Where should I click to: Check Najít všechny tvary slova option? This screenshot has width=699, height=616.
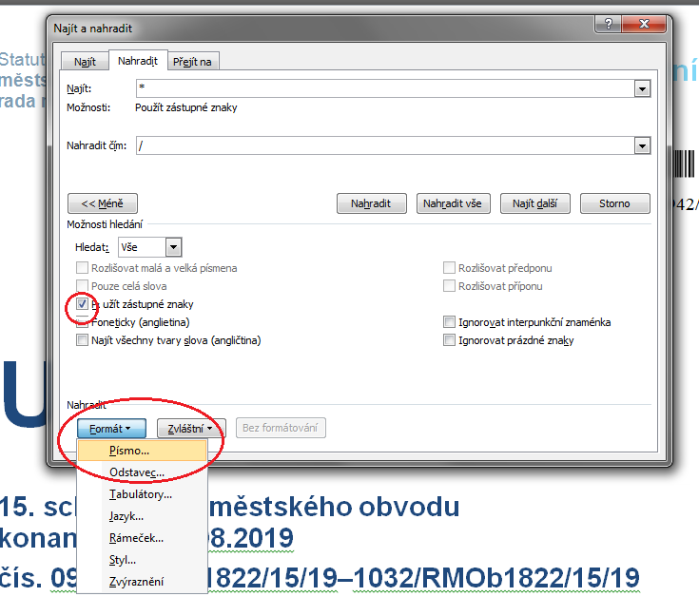[82, 340]
